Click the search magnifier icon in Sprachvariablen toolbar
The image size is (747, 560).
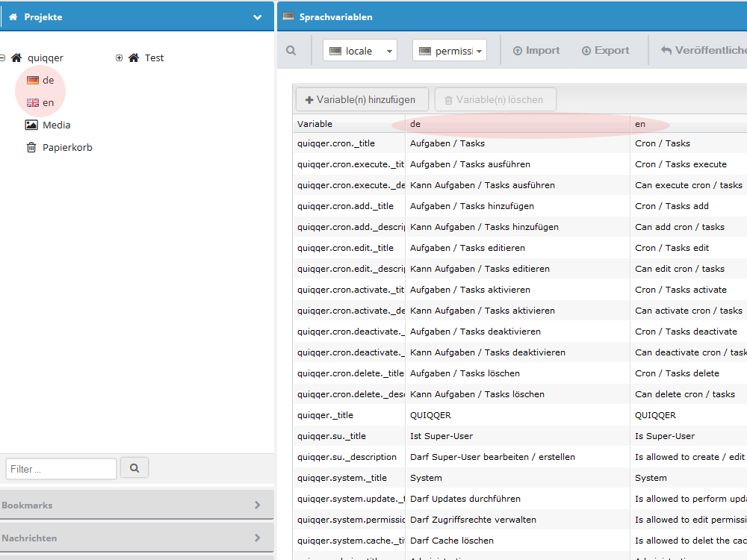(x=291, y=51)
